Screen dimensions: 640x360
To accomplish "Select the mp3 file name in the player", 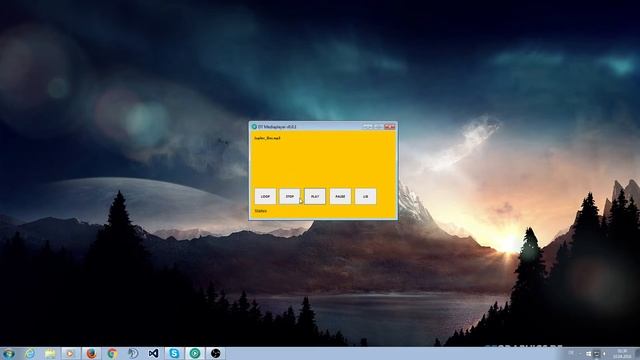I will click(x=267, y=138).
